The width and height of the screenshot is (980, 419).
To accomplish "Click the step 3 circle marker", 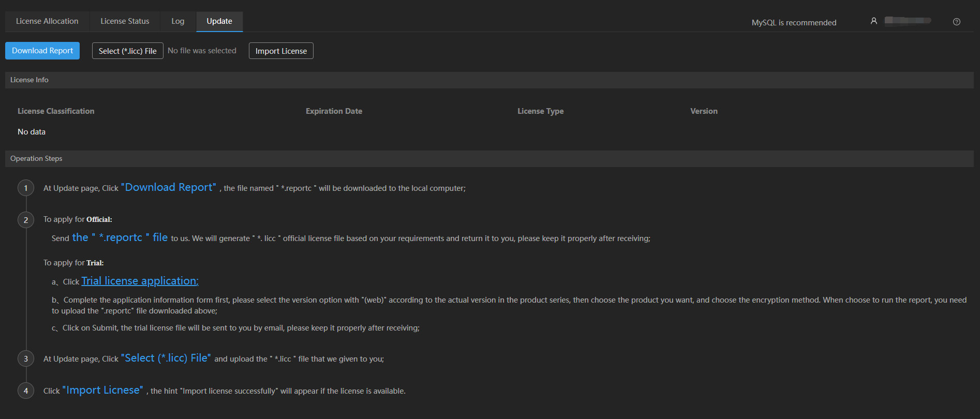I will [x=26, y=358].
